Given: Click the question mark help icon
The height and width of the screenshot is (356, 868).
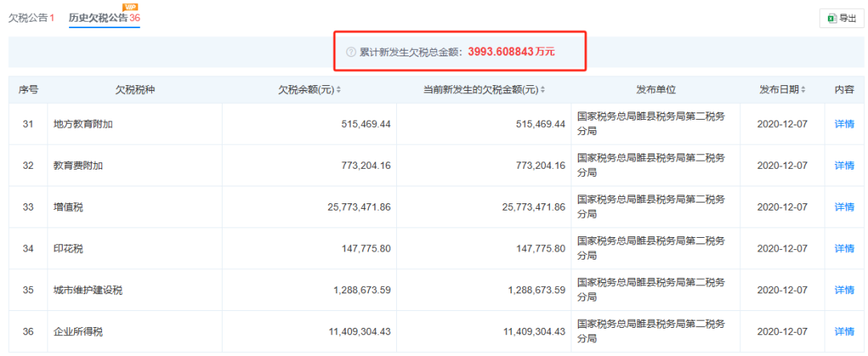Looking at the screenshot, I should (350, 51).
